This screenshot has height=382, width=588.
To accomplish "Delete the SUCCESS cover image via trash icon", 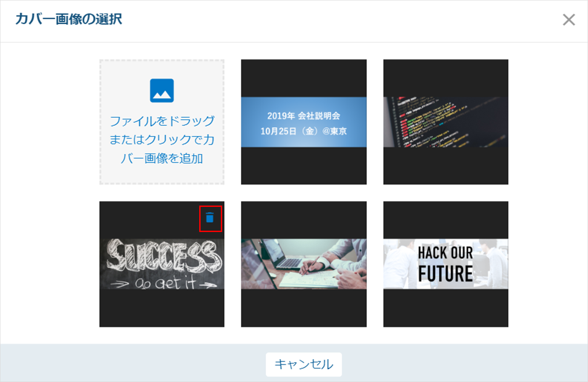I will point(210,217).
